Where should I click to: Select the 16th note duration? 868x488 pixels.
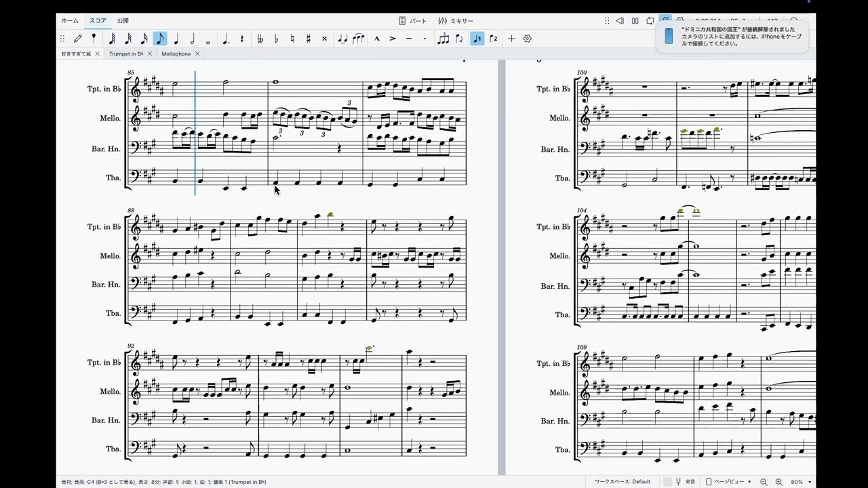click(x=144, y=39)
